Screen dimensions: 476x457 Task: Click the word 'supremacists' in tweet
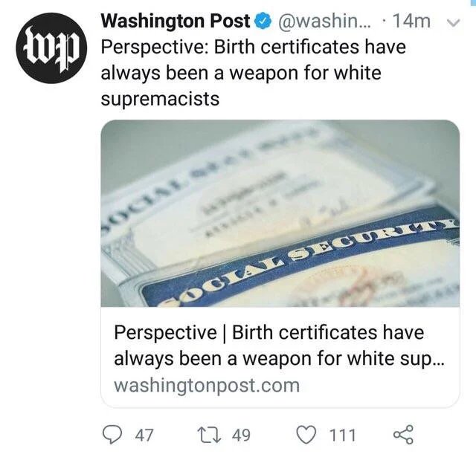[160, 99]
